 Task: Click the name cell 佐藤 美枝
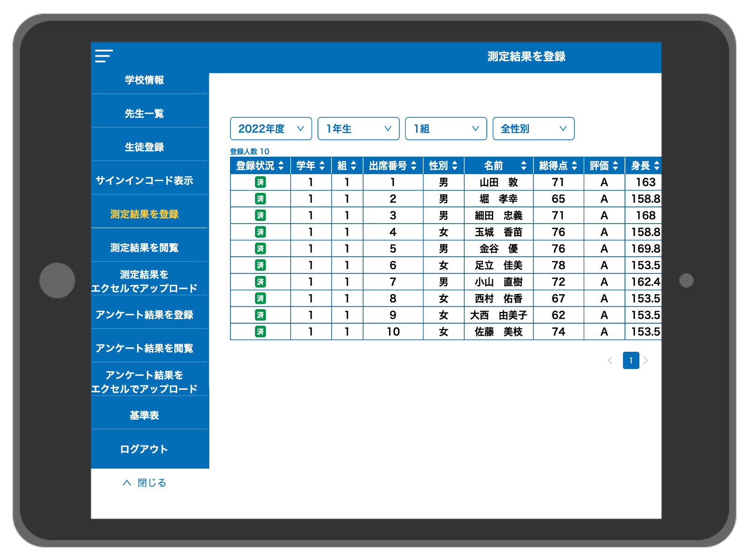pyautogui.click(x=499, y=332)
